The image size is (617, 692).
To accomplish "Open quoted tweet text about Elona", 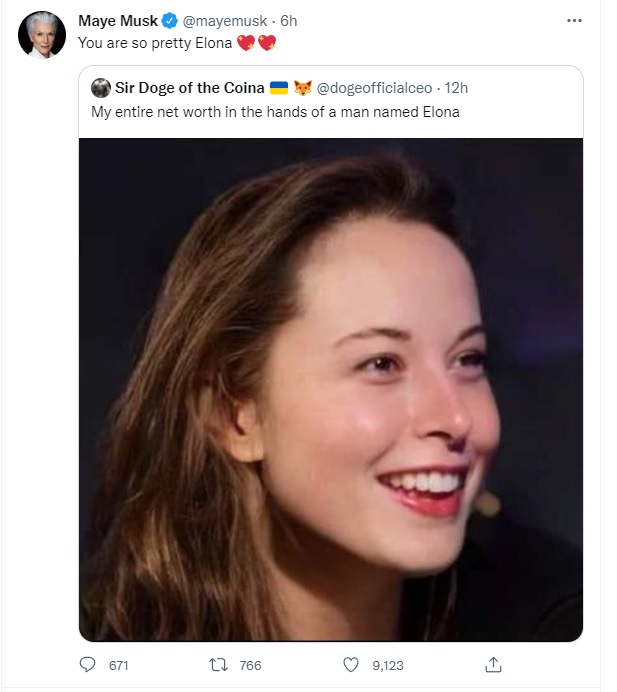I will [275, 112].
